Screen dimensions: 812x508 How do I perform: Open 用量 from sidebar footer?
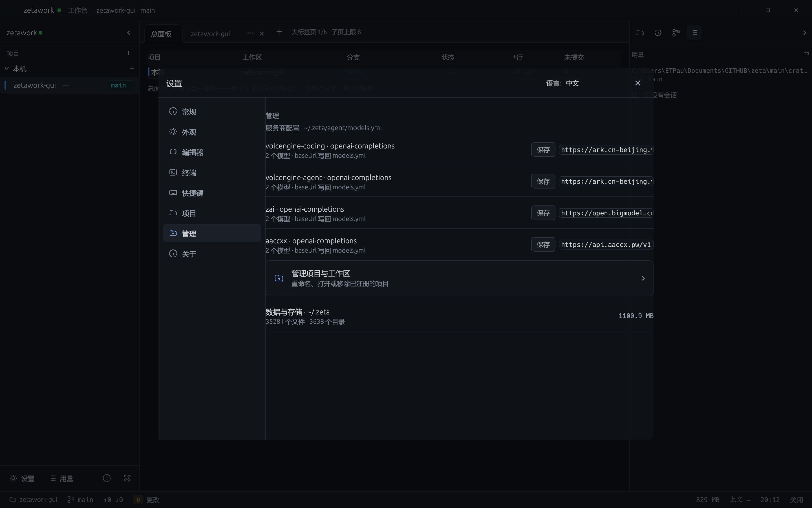coord(62,478)
